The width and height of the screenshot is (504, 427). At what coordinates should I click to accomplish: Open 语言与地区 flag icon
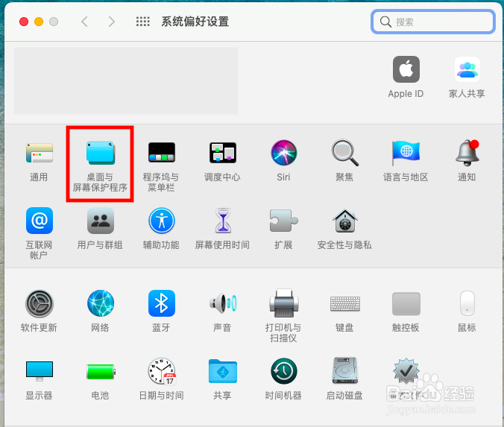point(406,153)
